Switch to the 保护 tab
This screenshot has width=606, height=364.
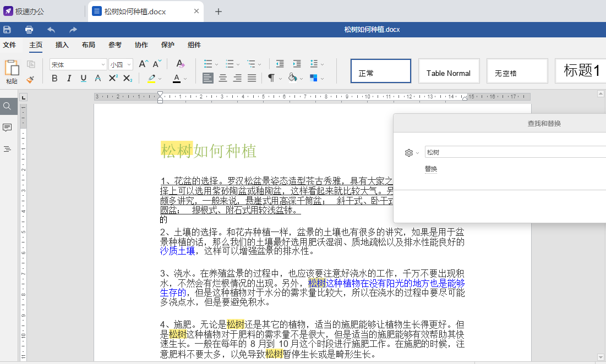click(168, 45)
